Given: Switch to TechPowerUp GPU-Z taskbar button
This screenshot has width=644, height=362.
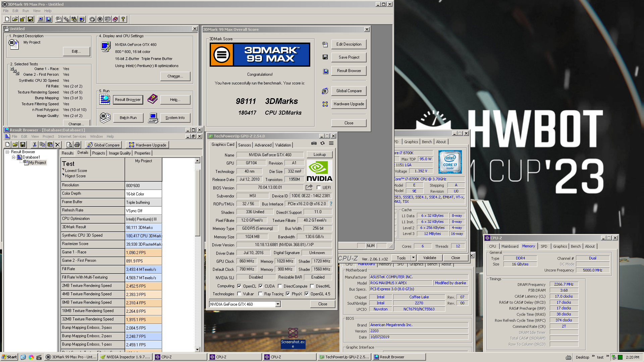Looking at the screenshot, I should click(344, 357).
